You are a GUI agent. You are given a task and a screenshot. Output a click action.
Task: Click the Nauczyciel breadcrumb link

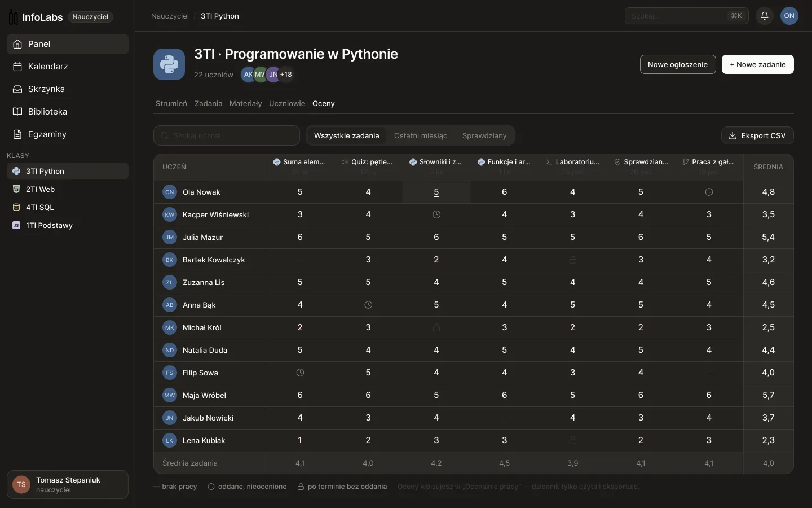170,16
